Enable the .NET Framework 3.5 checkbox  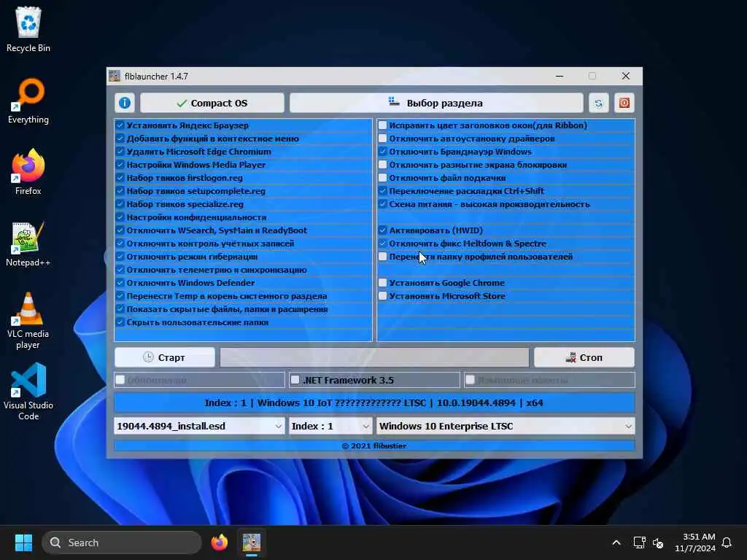295,379
